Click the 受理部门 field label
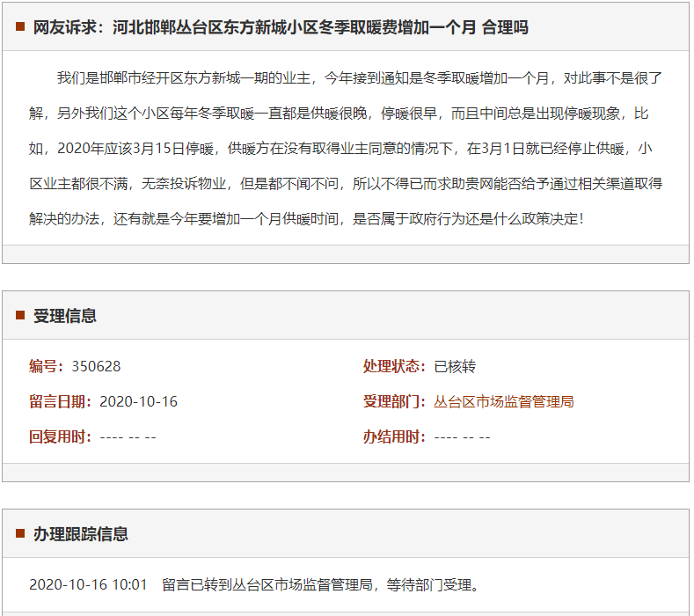The width and height of the screenshot is (694, 616). (x=394, y=401)
